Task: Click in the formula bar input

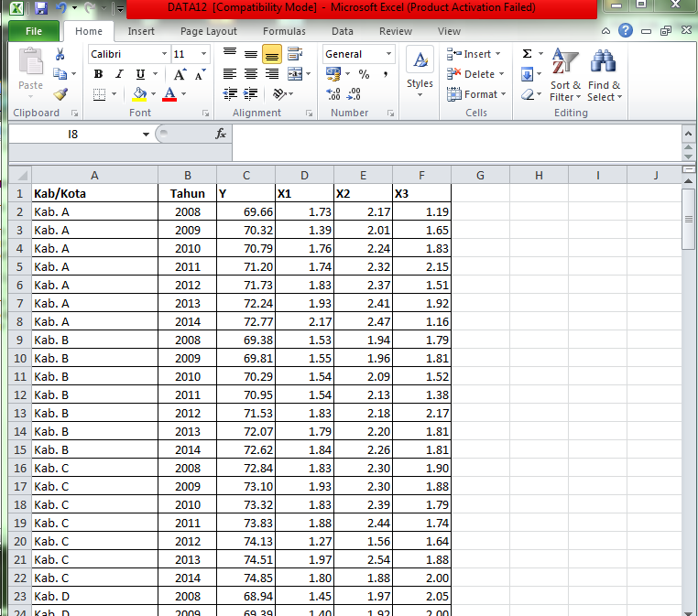Action: point(457,142)
